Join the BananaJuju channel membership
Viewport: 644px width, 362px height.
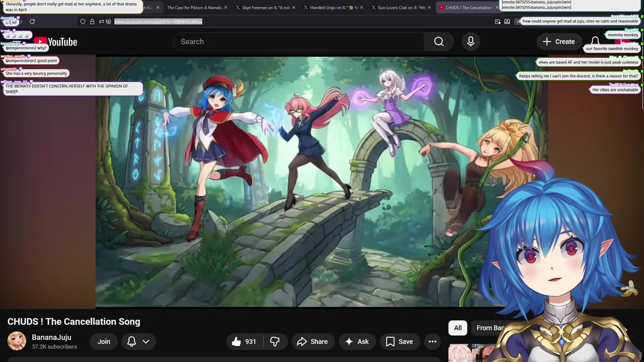click(104, 341)
